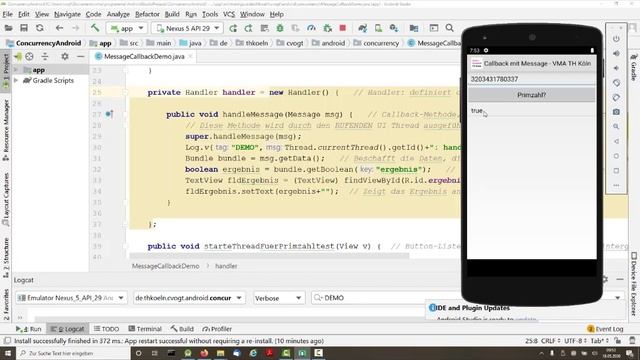The height and width of the screenshot is (360, 640).
Task: Expand the Gradle Scripts tree node
Action: (x=16, y=80)
